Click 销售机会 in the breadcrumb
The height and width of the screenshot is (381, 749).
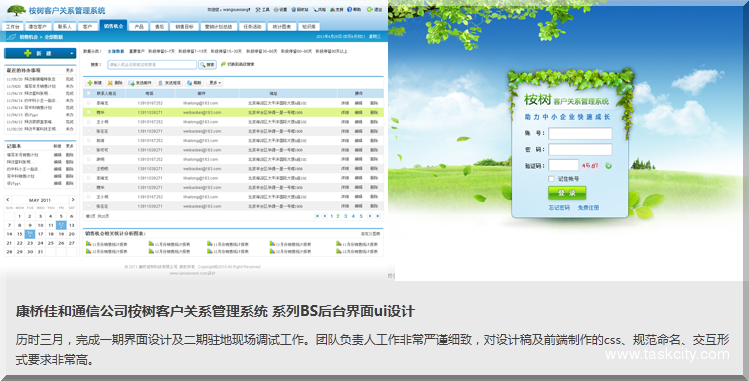click(x=29, y=37)
